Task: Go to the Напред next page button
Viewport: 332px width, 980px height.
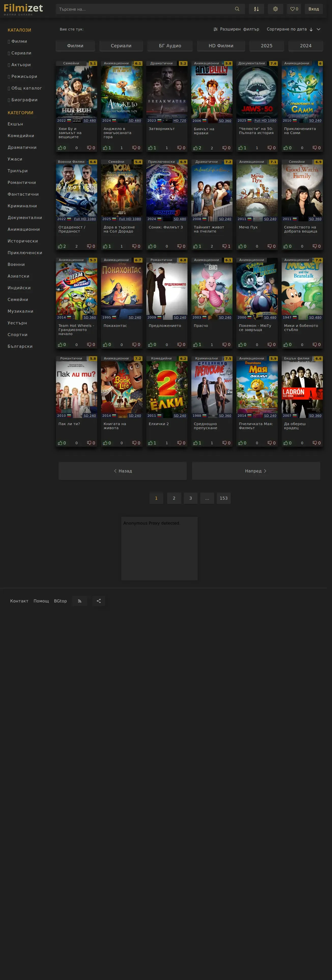Action: 256,471
